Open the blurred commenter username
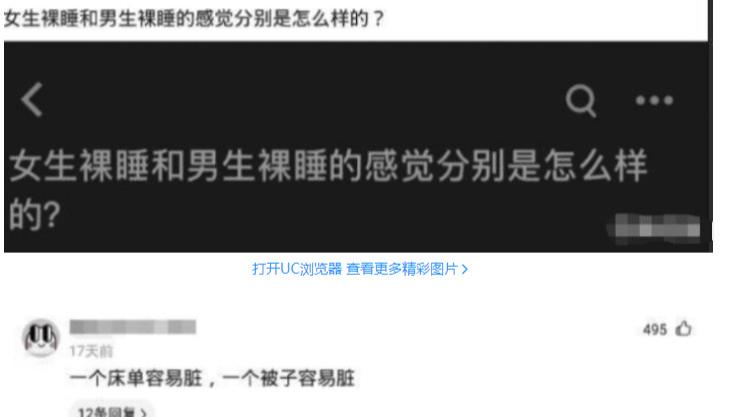The height and width of the screenshot is (417, 740). point(133,327)
